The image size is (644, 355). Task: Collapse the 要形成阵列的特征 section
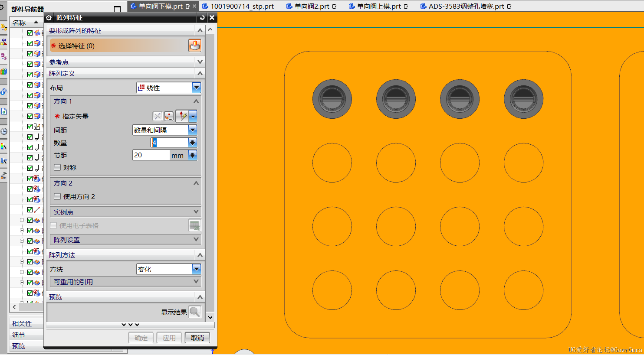[x=200, y=30]
